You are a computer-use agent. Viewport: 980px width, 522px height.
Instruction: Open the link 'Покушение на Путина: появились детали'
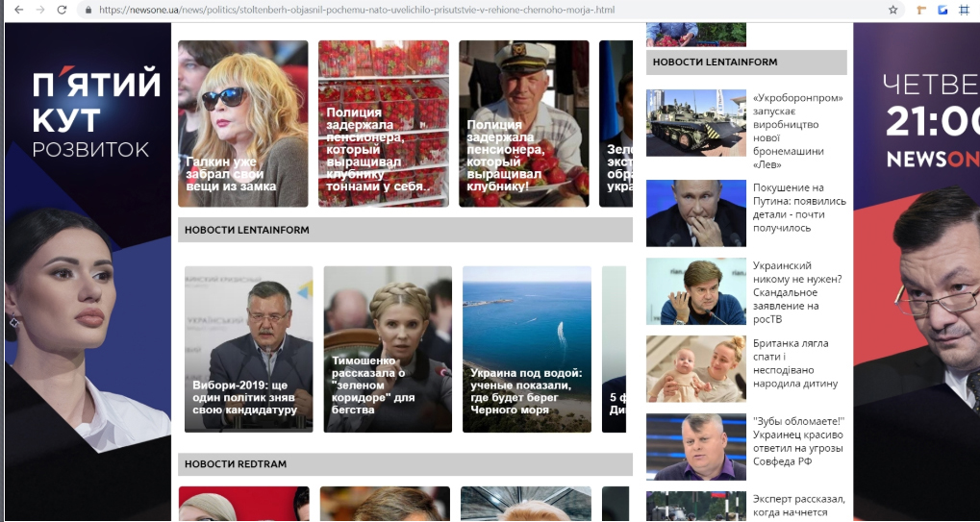[x=799, y=208]
